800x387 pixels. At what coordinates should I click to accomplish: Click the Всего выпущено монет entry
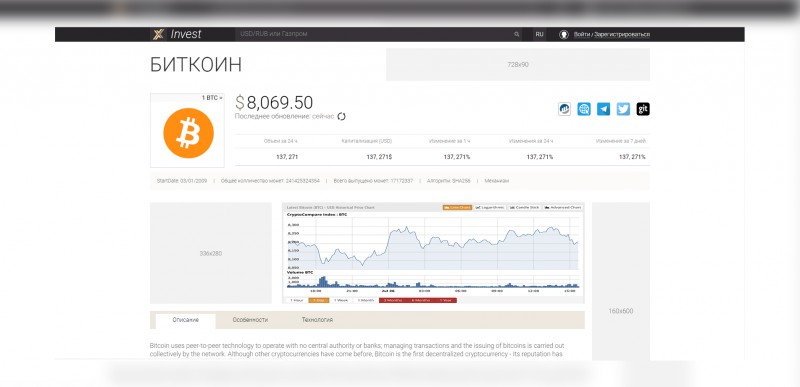coord(373,181)
